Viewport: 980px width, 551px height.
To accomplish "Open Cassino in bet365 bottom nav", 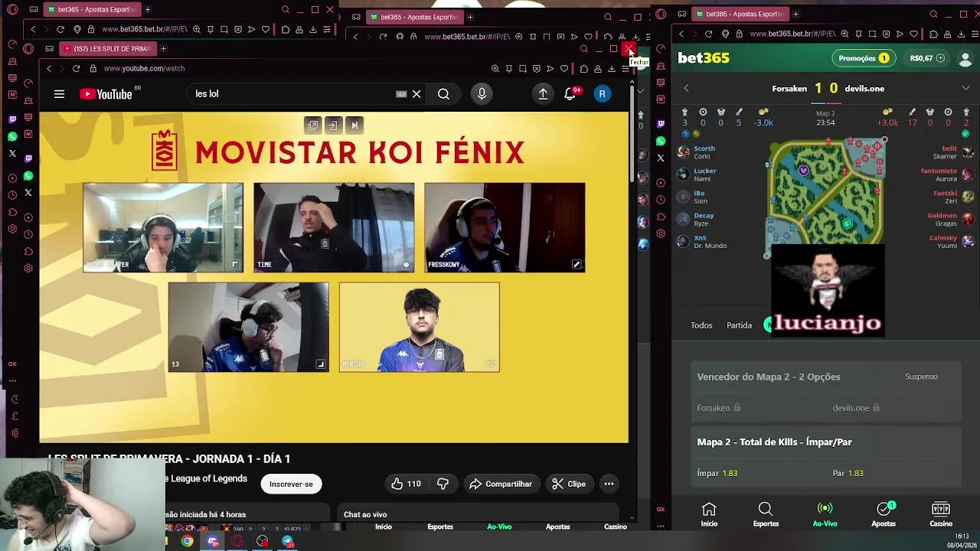I will coord(941,514).
